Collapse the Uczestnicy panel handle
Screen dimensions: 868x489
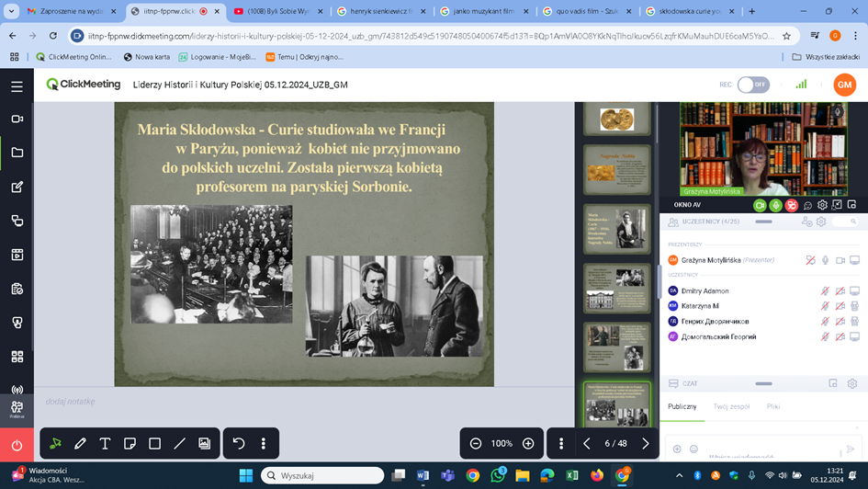pos(763,222)
